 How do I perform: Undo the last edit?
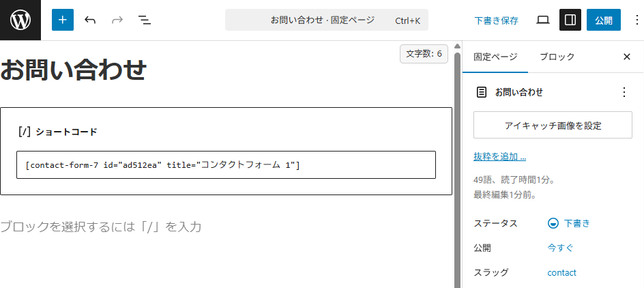90,20
